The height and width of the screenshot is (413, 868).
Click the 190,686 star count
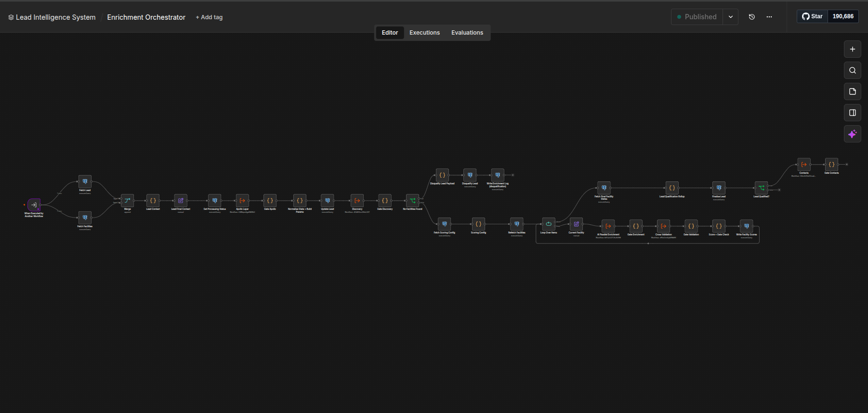[843, 16]
